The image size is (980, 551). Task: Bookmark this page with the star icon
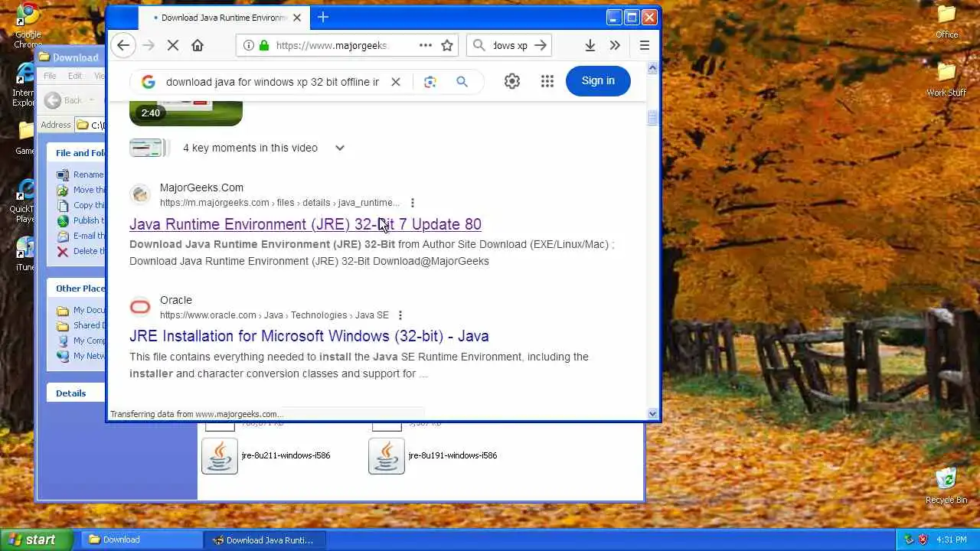(447, 45)
